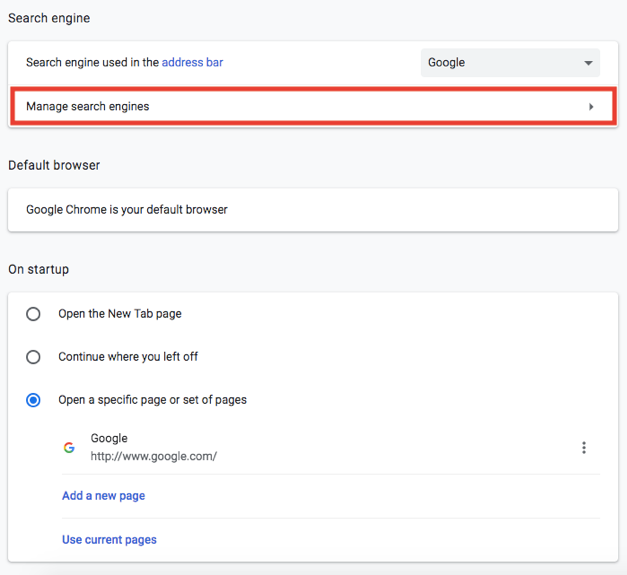
Task: Click the "address bar" link
Action: coord(192,62)
